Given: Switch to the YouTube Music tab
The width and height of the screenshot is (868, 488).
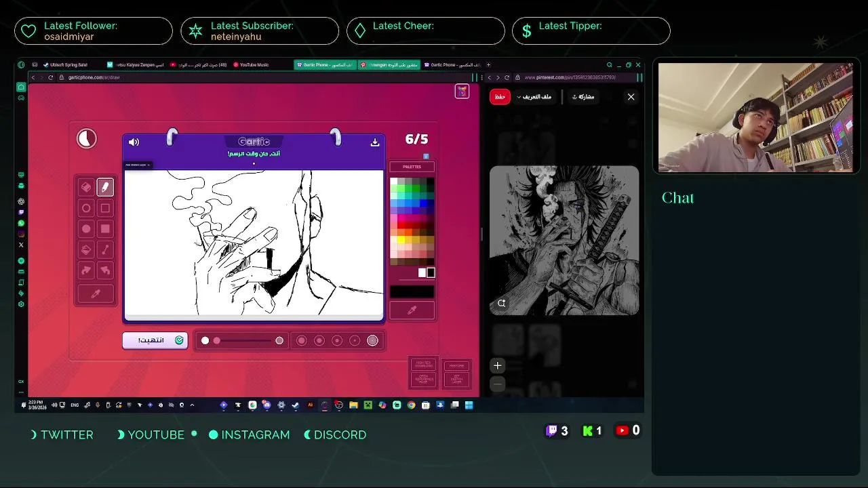Looking at the screenshot, I should tap(252, 65).
